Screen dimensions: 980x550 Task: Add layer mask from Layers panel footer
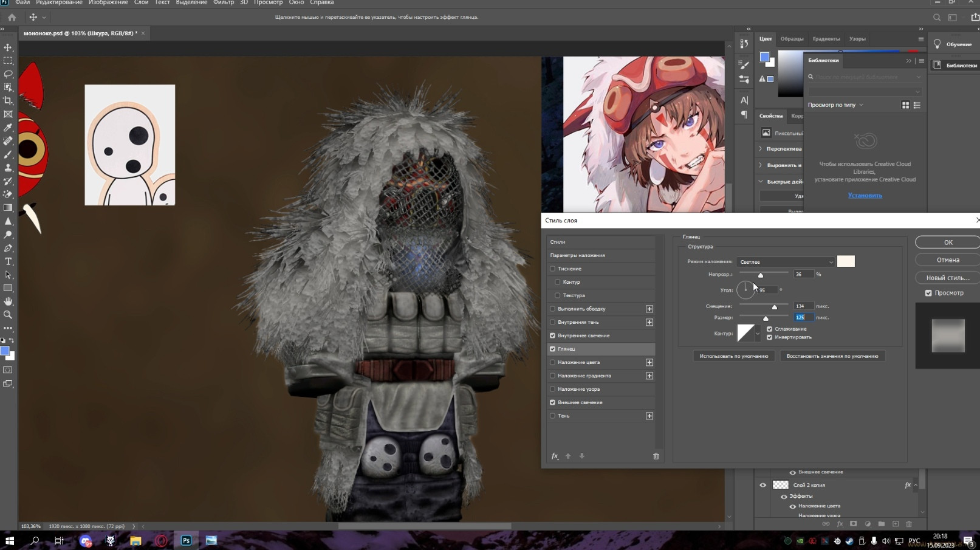[854, 524]
